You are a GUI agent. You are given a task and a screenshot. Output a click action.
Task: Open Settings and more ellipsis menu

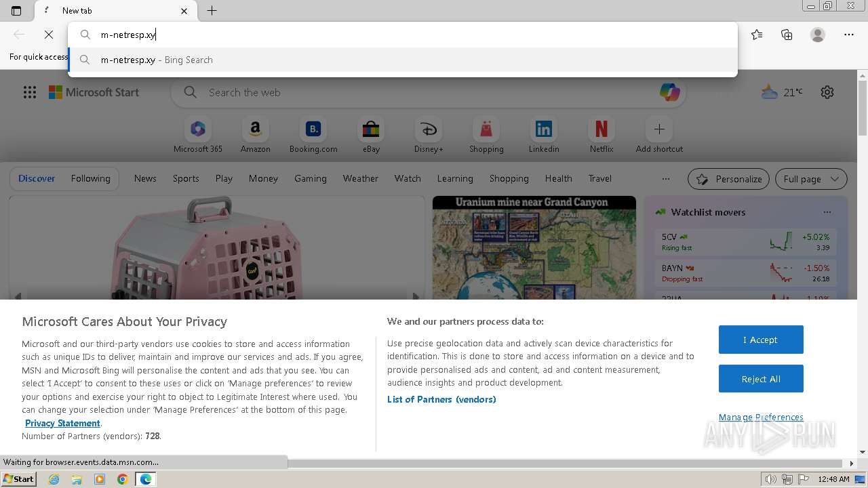(849, 35)
